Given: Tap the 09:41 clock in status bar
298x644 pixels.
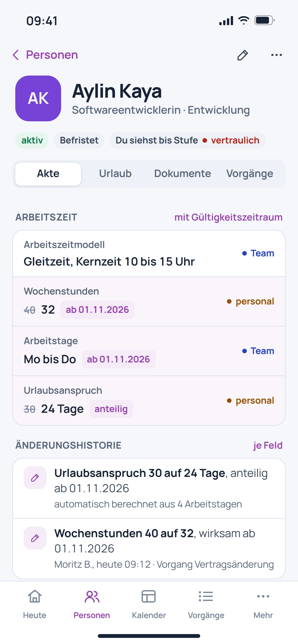Looking at the screenshot, I should (42, 21).
